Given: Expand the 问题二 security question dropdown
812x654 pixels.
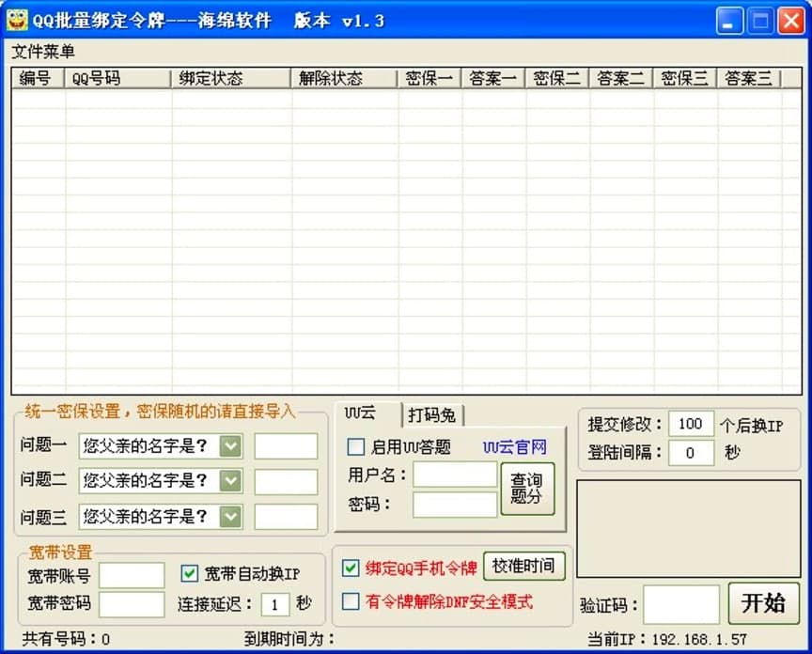Looking at the screenshot, I should tap(229, 482).
